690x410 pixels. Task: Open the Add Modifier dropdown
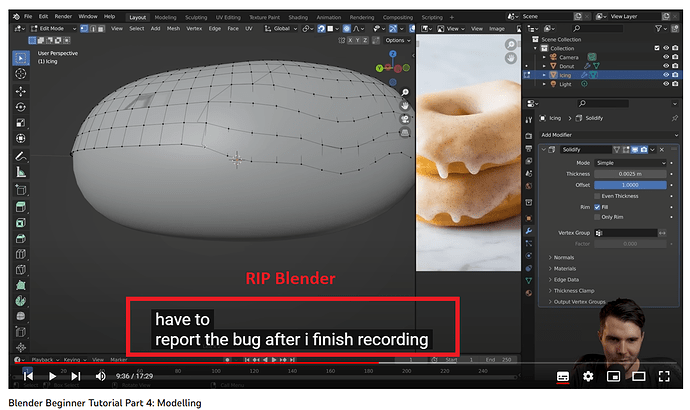pos(609,135)
